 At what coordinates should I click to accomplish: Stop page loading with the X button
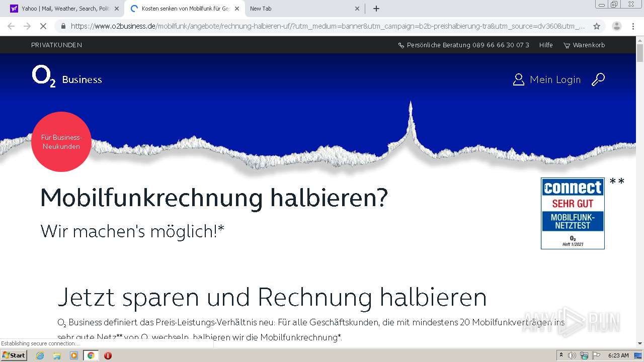(43, 26)
